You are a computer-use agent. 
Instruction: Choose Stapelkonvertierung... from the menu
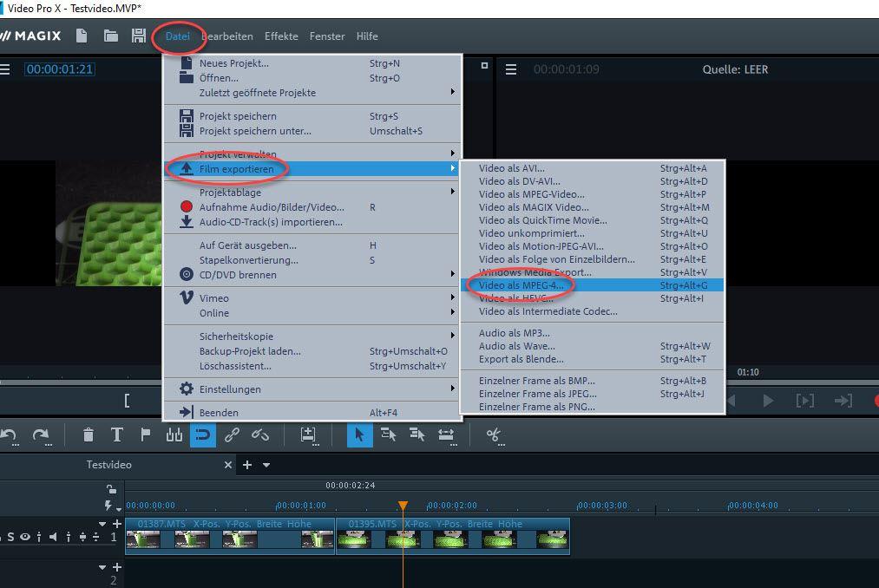click(x=312, y=260)
